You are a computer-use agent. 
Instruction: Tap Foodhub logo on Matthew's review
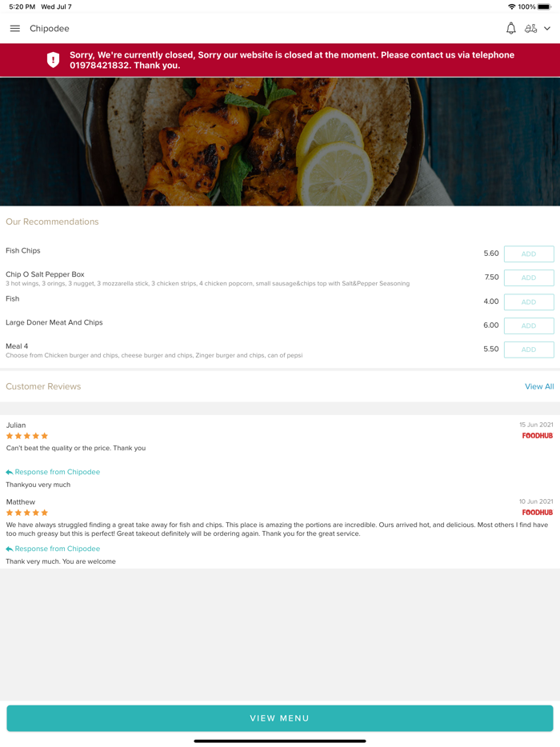coord(538,513)
